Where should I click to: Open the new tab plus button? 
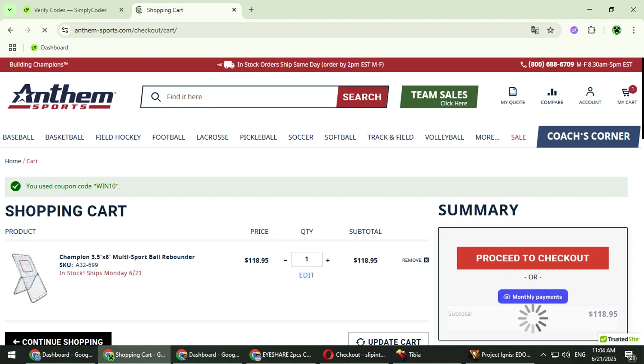click(251, 10)
